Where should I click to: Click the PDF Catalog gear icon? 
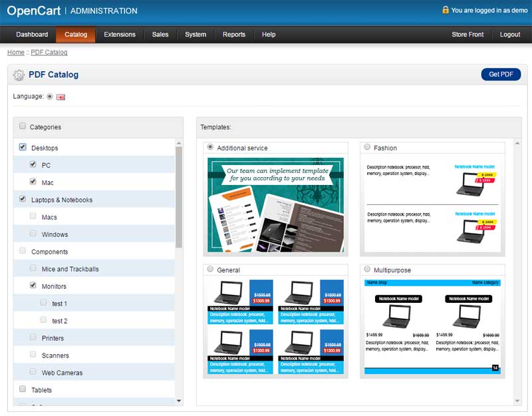tap(19, 75)
